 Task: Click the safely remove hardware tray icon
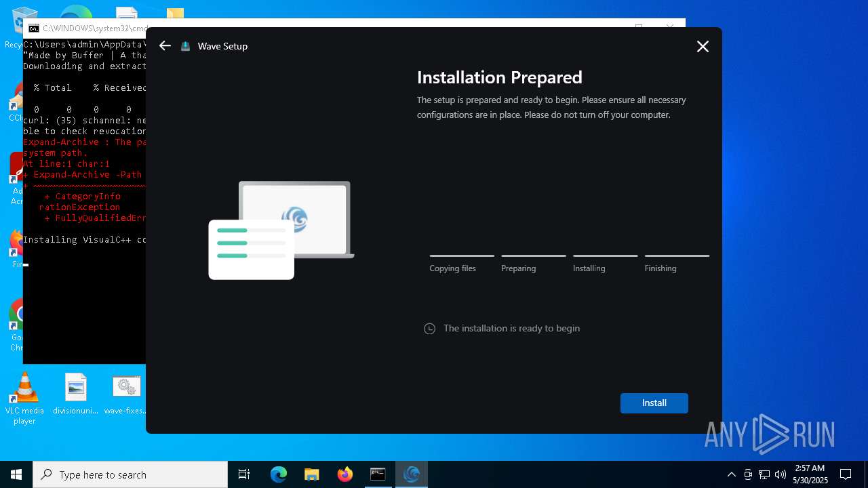click(748, 474)
